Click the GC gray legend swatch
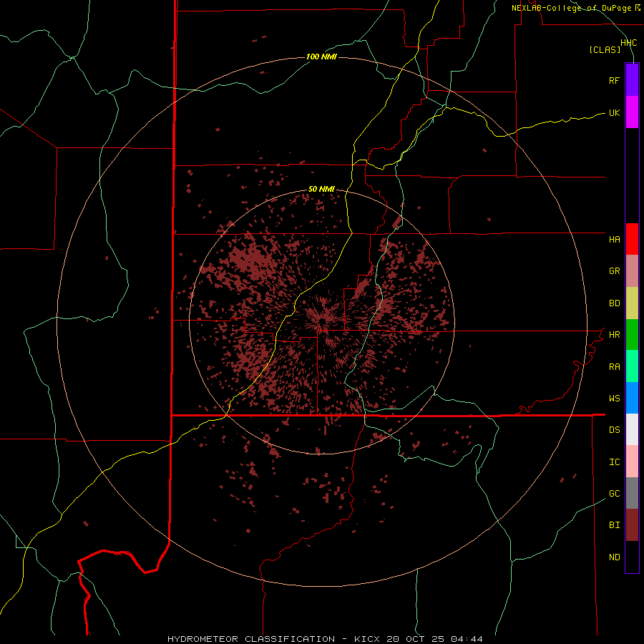This screenshot has width=644, height=644. (x=632, y=493)
